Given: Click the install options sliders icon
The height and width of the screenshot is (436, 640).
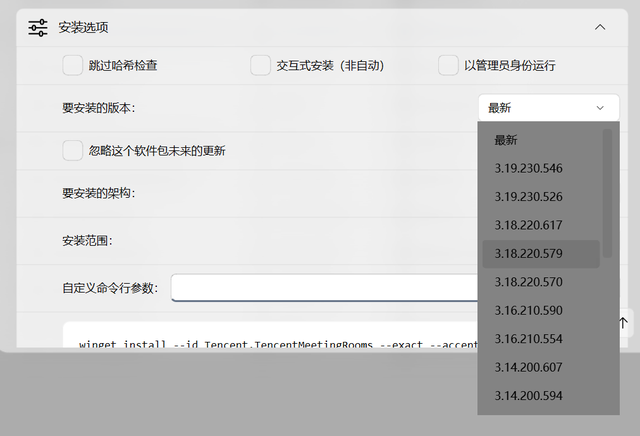Looking at the screenshot, I should tap(38, 28).
